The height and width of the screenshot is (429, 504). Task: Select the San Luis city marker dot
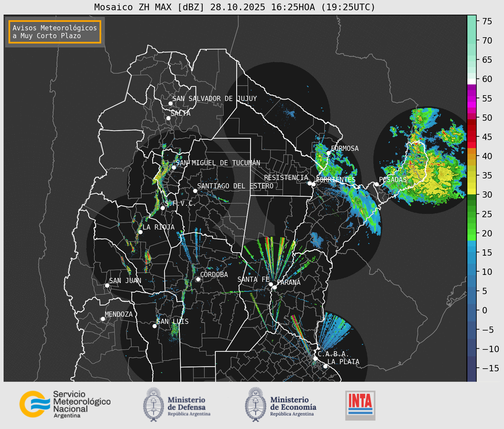point(154,326)
